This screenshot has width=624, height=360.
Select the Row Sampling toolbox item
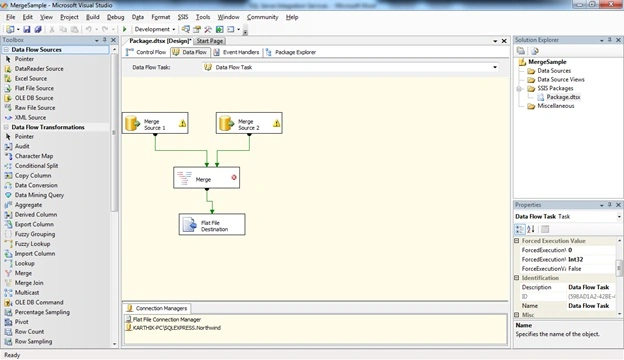coord(33,342)
